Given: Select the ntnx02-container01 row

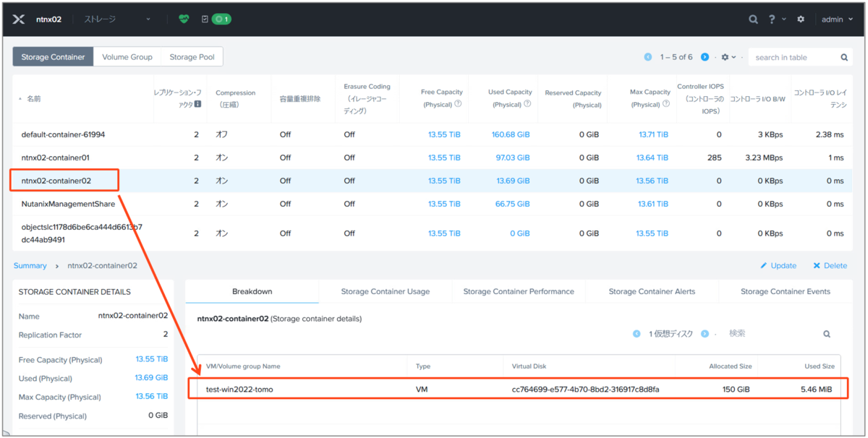Looking at the screenshot, I should 433,158.
